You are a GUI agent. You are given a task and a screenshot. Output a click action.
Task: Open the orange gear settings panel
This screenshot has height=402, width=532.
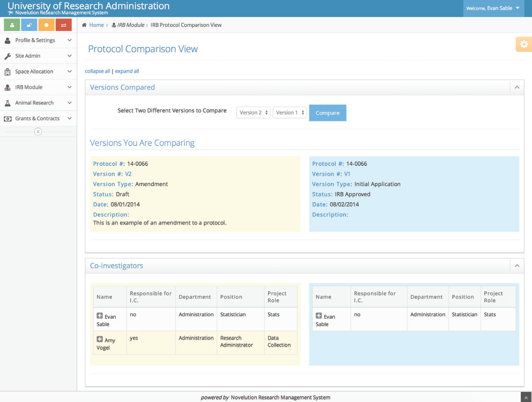[x=524, y=44]
